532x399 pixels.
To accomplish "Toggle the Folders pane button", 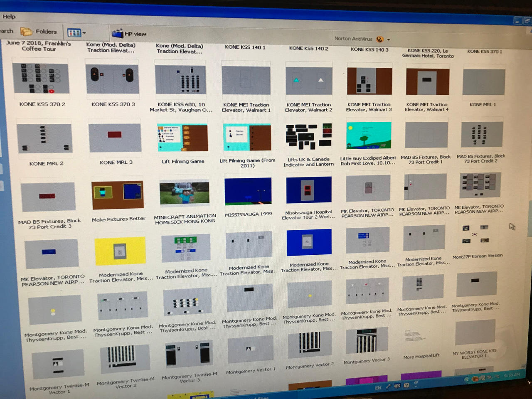I will click(39, 32).
